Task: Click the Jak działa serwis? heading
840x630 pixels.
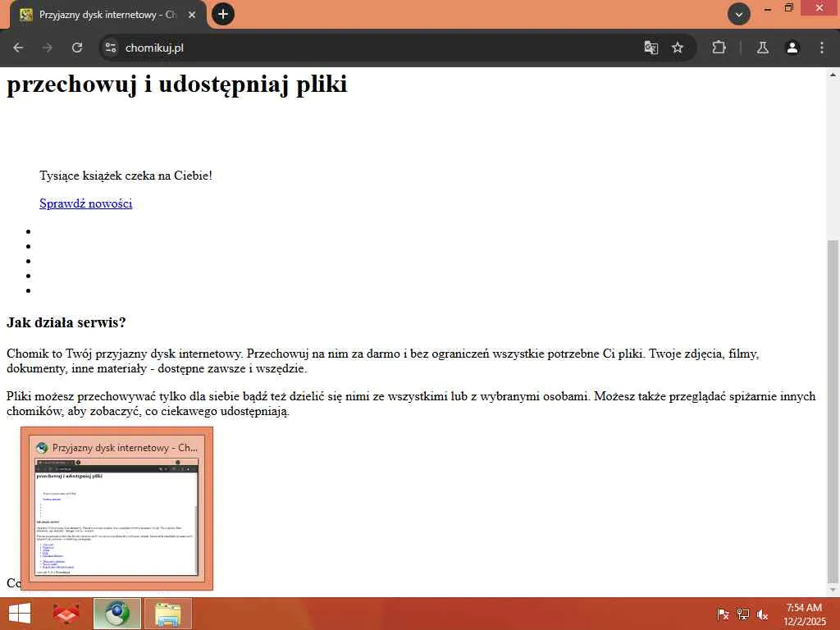Action: (66, 322)
